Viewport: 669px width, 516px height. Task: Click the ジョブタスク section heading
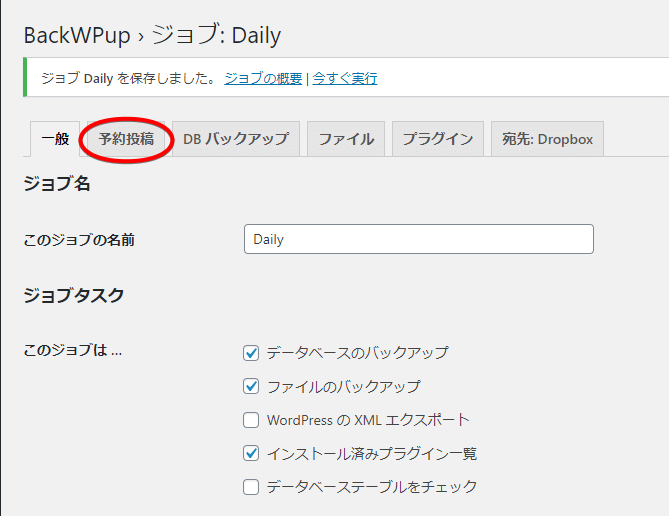pos(74,295)
